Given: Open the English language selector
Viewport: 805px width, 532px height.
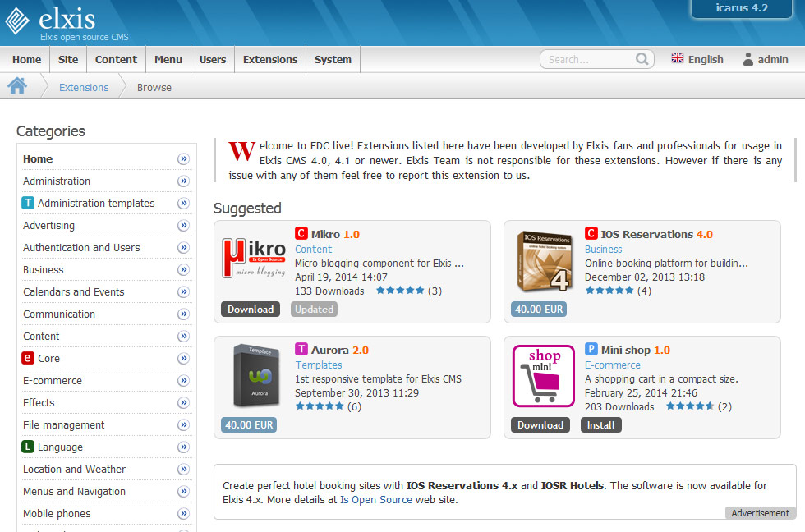Looking at the screenshot, I should (697, 59).
